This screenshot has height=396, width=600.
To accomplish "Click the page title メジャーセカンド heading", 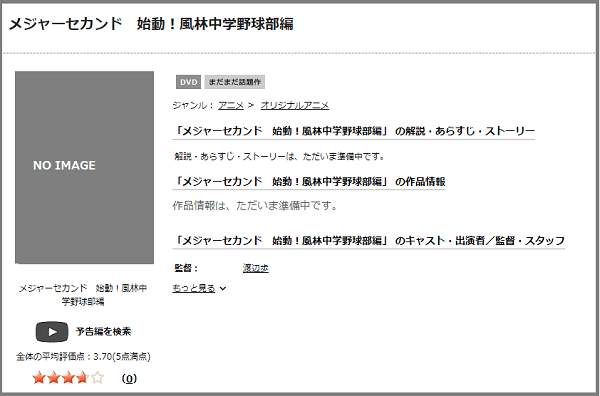I will (x=151, y=24).
